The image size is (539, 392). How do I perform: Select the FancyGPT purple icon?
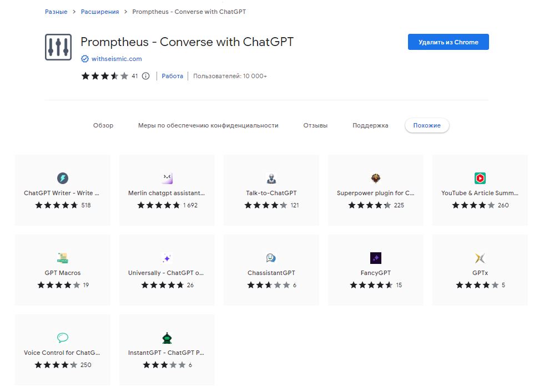(x=376, y=258)
